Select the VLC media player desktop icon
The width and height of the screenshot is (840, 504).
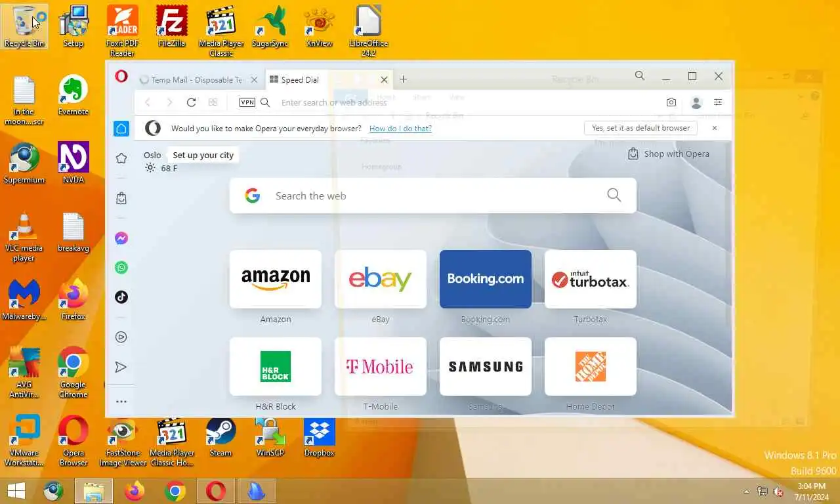coord(24,237)
